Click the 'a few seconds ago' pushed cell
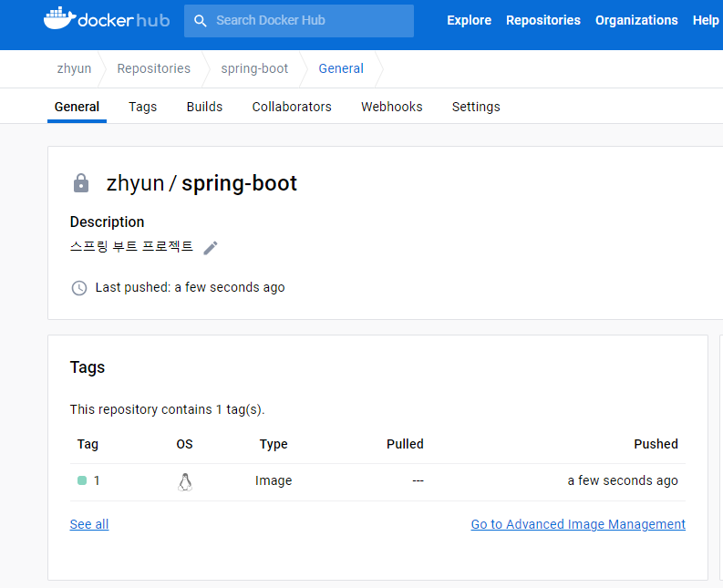723x588 pixels. (623, 480)
